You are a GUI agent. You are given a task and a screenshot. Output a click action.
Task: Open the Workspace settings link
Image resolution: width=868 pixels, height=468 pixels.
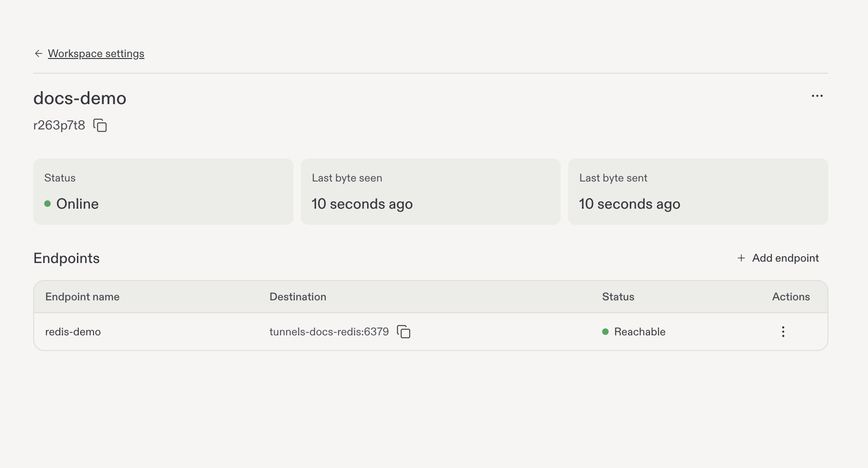coord(96,53)
